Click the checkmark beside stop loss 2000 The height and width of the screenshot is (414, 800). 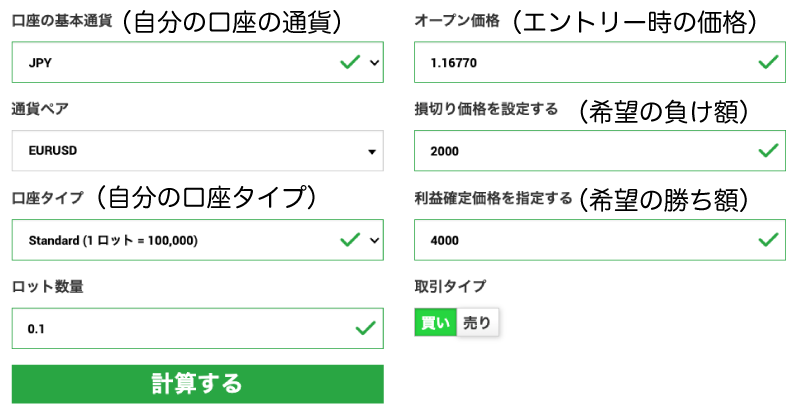pyautogui.click(x=767, y=151)
